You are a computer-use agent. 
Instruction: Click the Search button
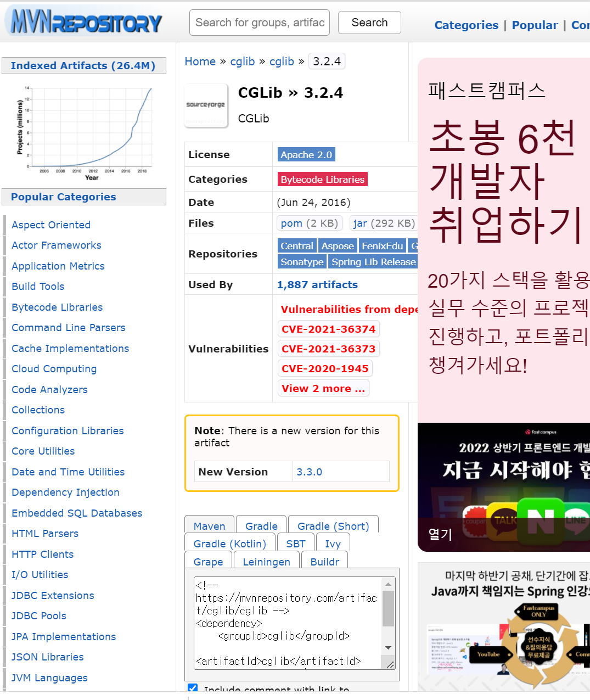tap(369, 23)
